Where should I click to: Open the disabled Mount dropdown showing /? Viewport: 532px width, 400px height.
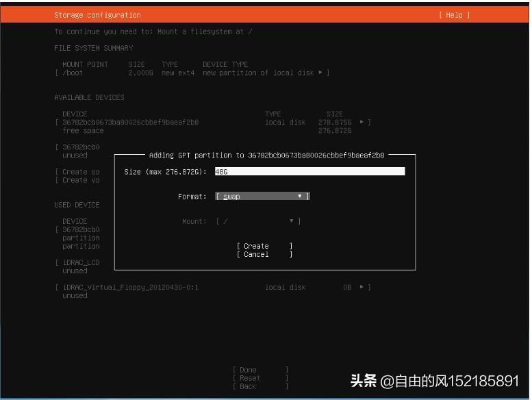coord(258,221)
